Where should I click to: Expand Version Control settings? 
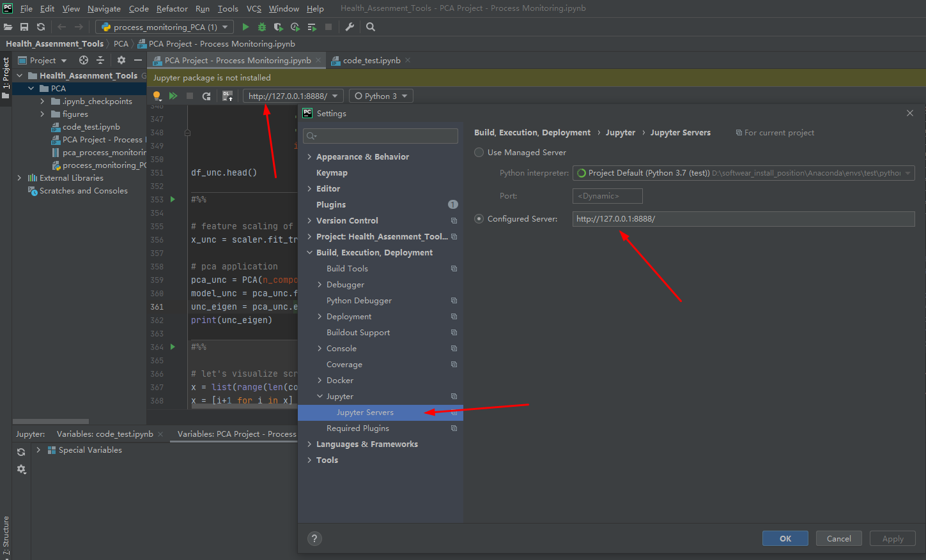(309, 221)
